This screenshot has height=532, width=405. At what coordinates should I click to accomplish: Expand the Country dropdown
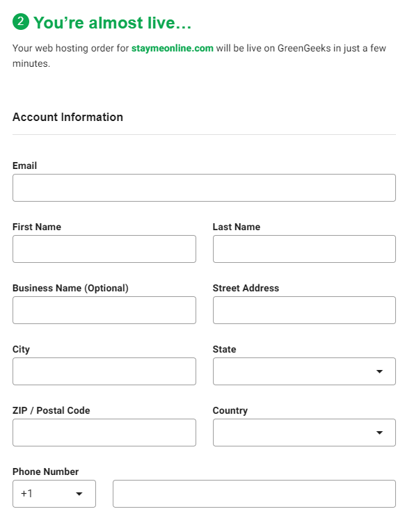pyautogui.click(x=304, y=433)
